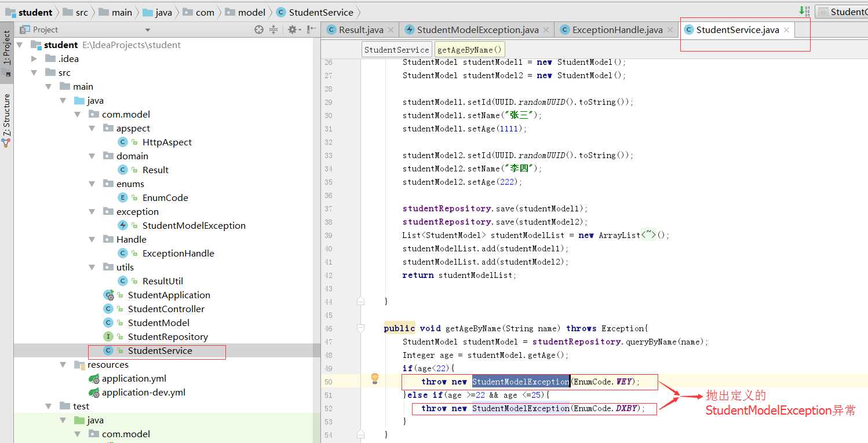This screenshot has width=868, height=443.
Task: Close the ExceptionHandle.java tab
Action: tap(669, 30)
